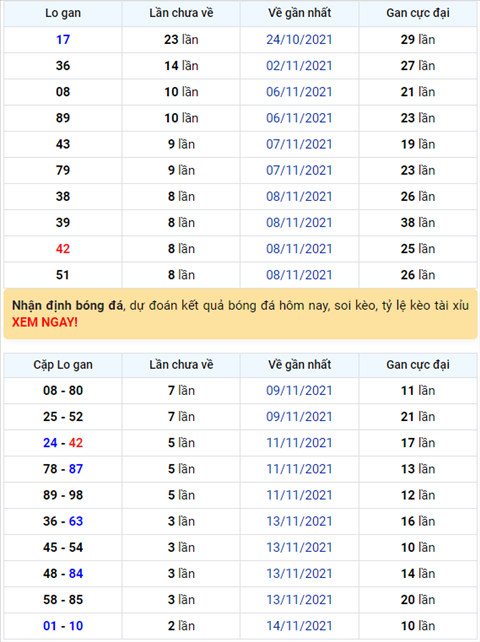Screen dimensions: 480x642
Task: Select lo gan number 43
Action: [x=63, y=144]
